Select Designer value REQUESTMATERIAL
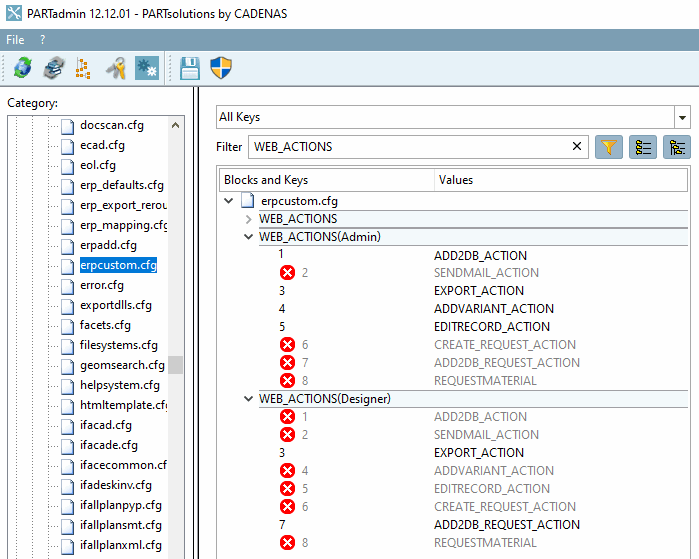699x559 pixels. click(485, 543)
